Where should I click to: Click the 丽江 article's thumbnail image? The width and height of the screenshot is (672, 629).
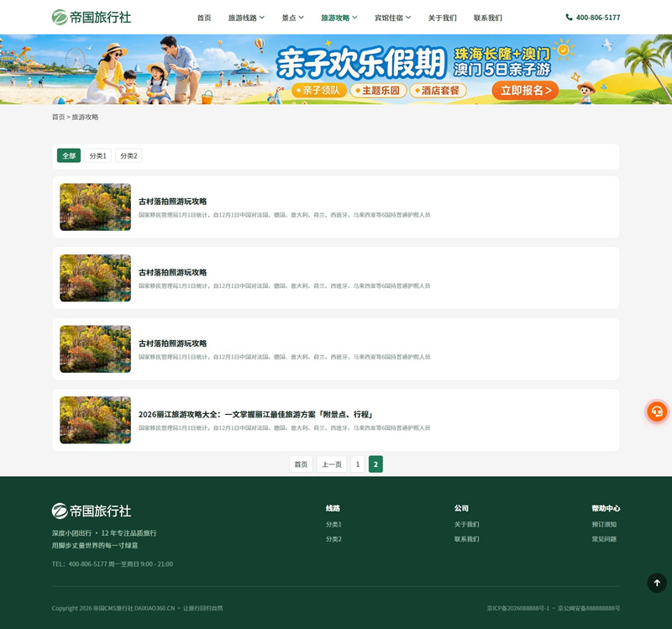[x=95, y=420]
